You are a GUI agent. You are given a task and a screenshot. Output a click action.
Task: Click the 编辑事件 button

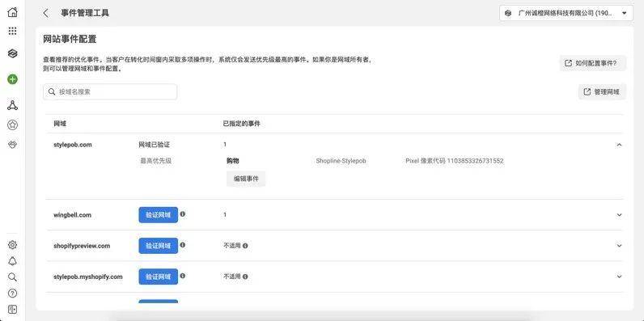pos(246,179)
